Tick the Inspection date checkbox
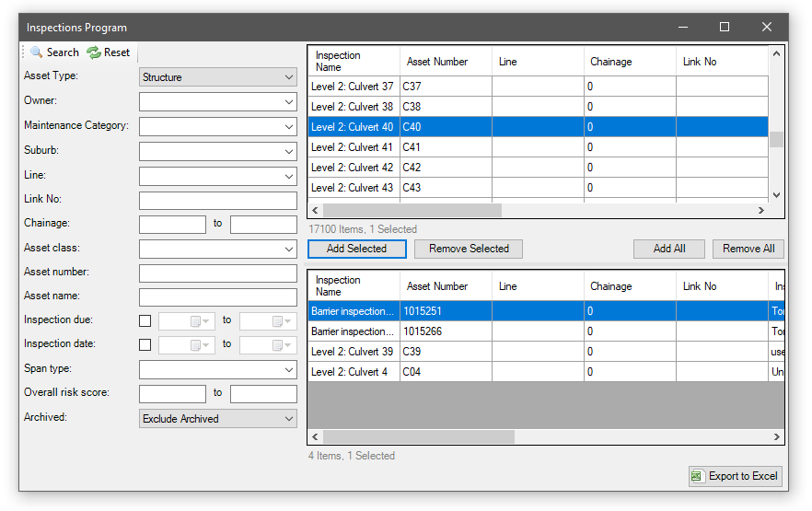The height and width of the screenshot is (511, 812). click(x=145, y=345)
